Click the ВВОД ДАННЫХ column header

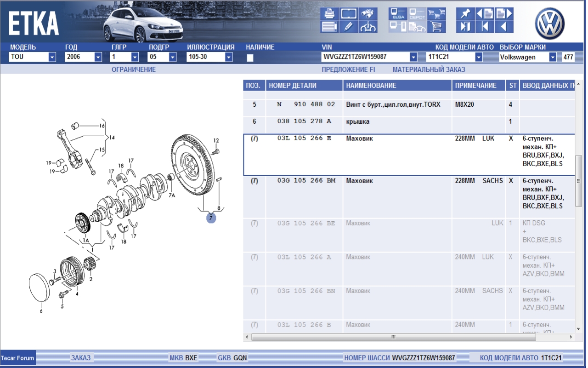(547, 86)
